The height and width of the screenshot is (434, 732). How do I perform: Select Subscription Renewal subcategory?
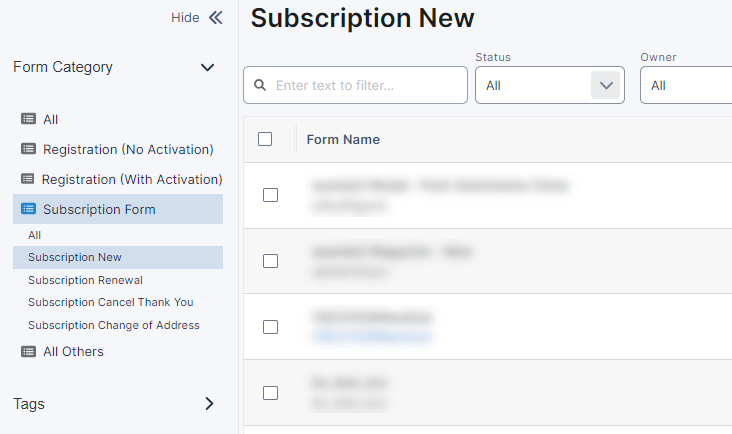85,280
